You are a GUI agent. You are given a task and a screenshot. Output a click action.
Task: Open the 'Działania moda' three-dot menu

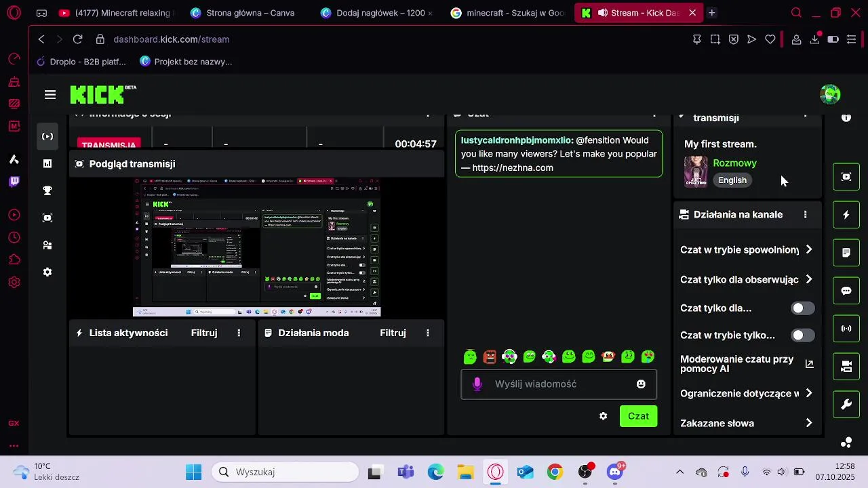pyautogui.click(x=428, y=333)
